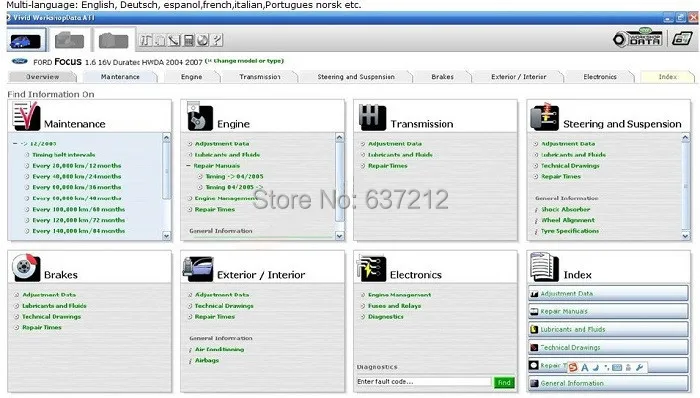Viewport: 700px width, 398px height.
Task: Click the Maintenance checklist icon
Action: tap(26, 116)
